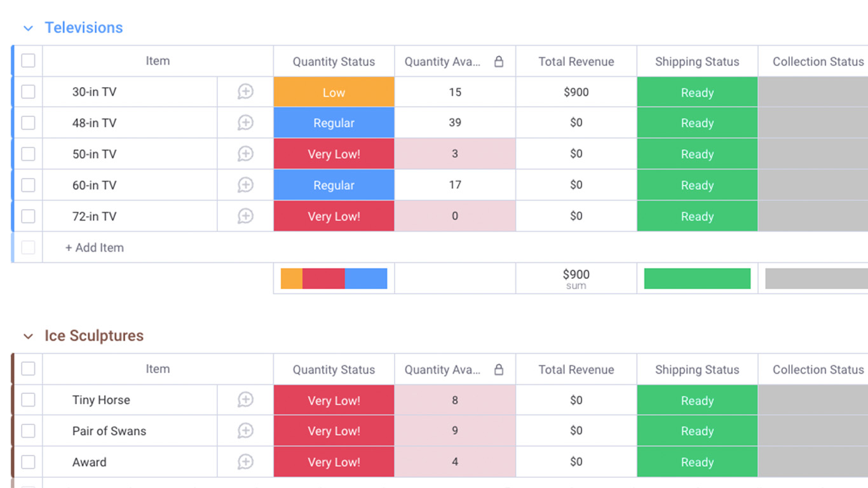Check the 50-in TV row
This screenshot has width=868, height=488.
tap(28, 154)
